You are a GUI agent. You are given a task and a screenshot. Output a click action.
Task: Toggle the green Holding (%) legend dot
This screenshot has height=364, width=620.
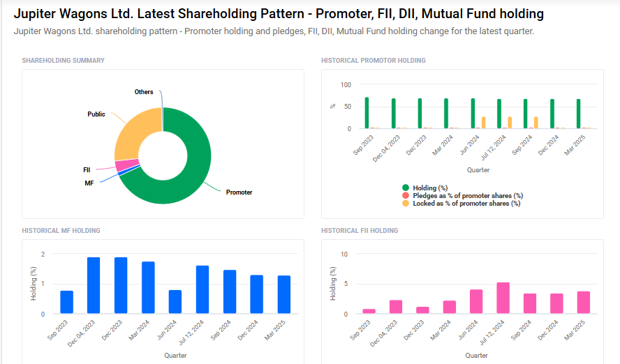[x=405, y=188]
